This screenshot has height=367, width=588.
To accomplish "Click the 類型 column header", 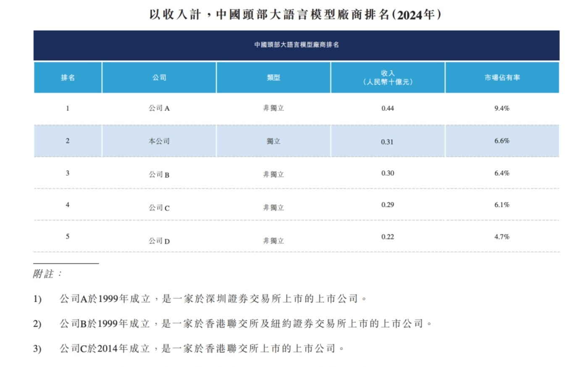I will [273, 77].
